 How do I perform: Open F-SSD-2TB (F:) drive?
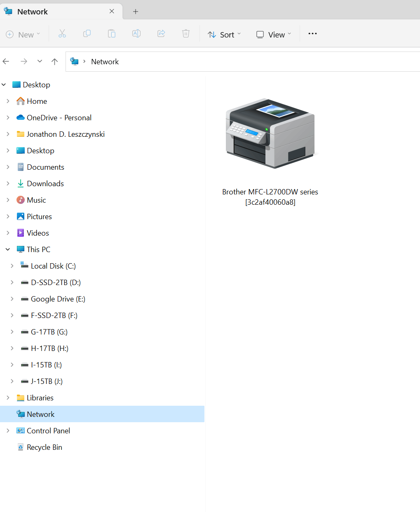pyautogui.click(x=54, y=316)
